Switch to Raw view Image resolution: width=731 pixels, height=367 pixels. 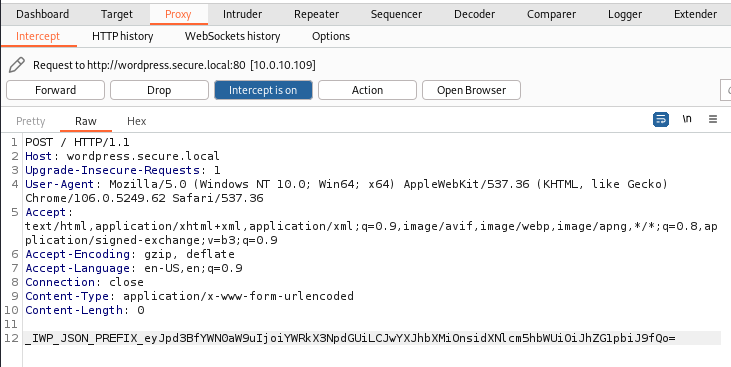click(86, 121)
